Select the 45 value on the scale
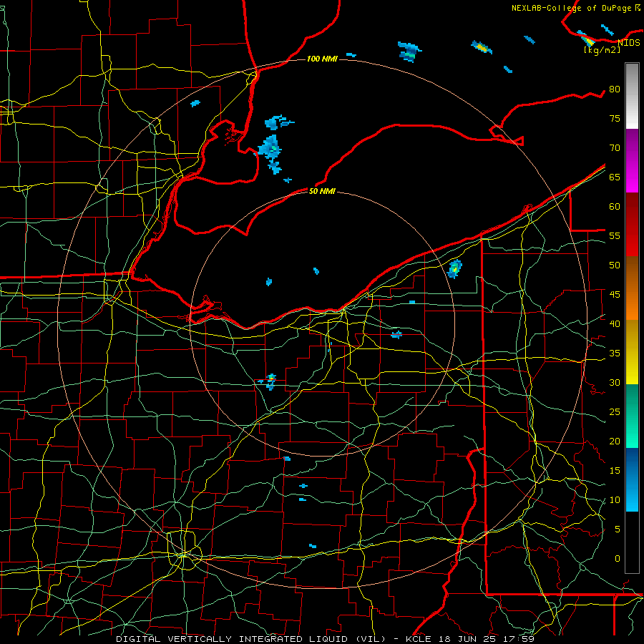Screen dimensions: 644x644 click(615, 295)
